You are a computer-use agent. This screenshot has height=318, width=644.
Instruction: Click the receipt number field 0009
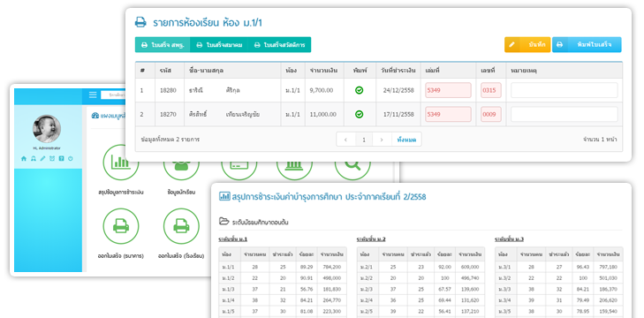491,114
